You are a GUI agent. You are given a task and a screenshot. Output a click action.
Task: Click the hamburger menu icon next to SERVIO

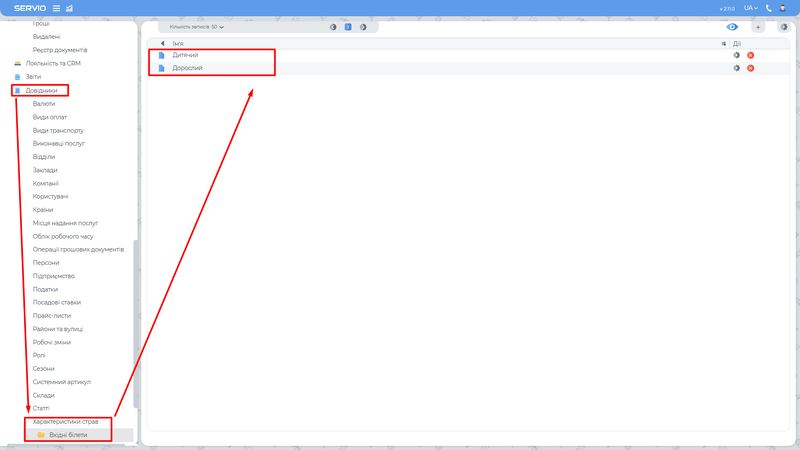point(56,8)
